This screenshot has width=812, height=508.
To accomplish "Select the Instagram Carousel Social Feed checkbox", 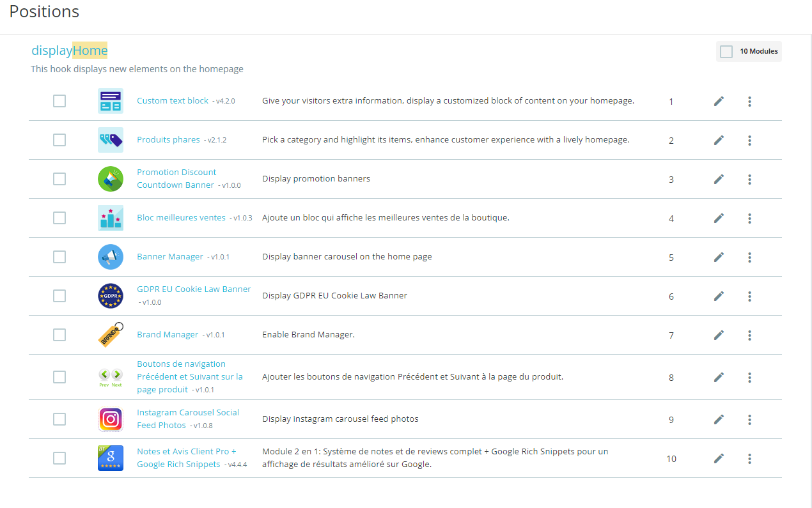I will (59, 419).
